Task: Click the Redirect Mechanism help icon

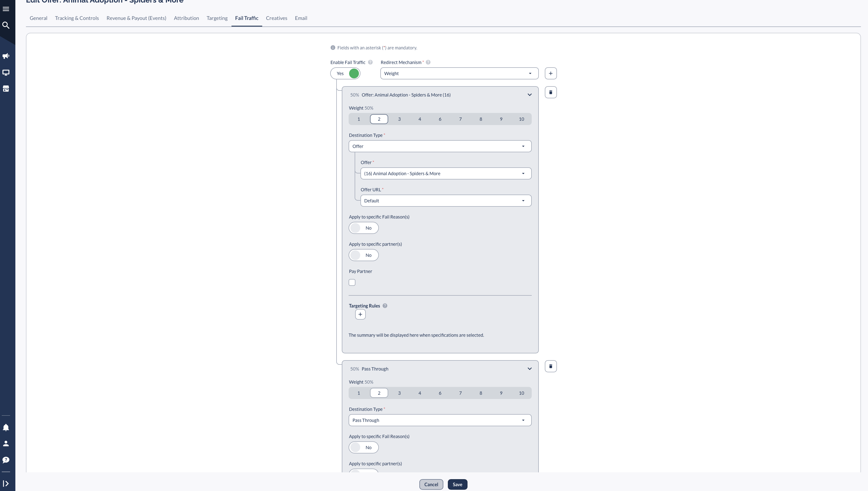Action: pyautogui.click(x=428, y=63)
